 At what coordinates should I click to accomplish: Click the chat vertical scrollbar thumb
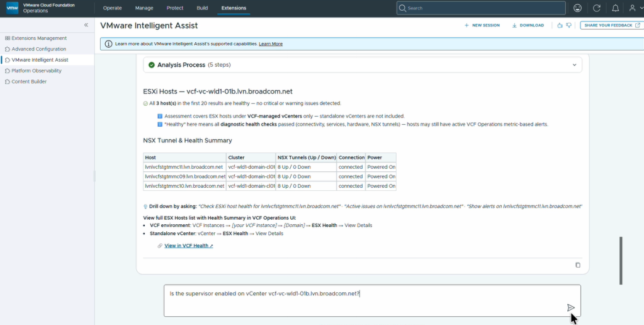coord(621,261)
